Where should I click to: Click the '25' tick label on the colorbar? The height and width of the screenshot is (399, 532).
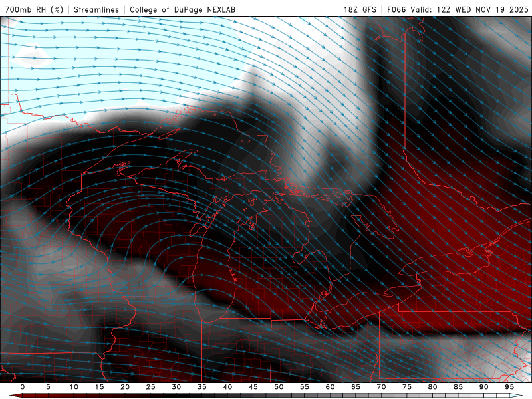(151, 387)
